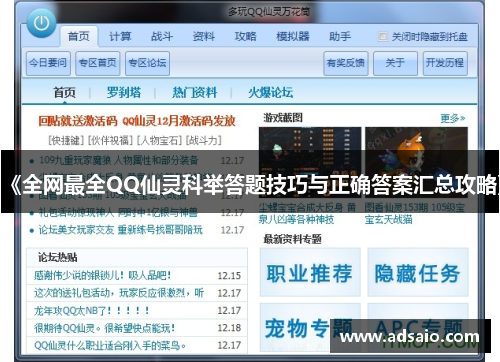Enable 关闭时隐藏到托盘 checkbox
500x362 pixels.
[382, 36]
